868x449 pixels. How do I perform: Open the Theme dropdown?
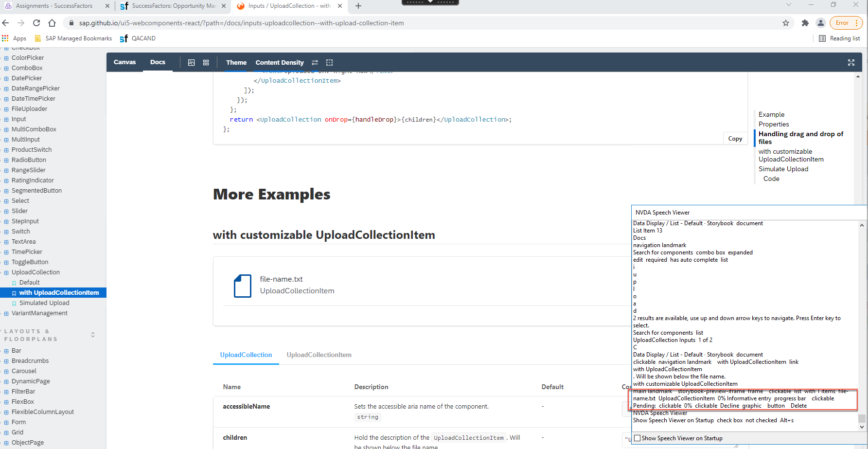[236, 62]
